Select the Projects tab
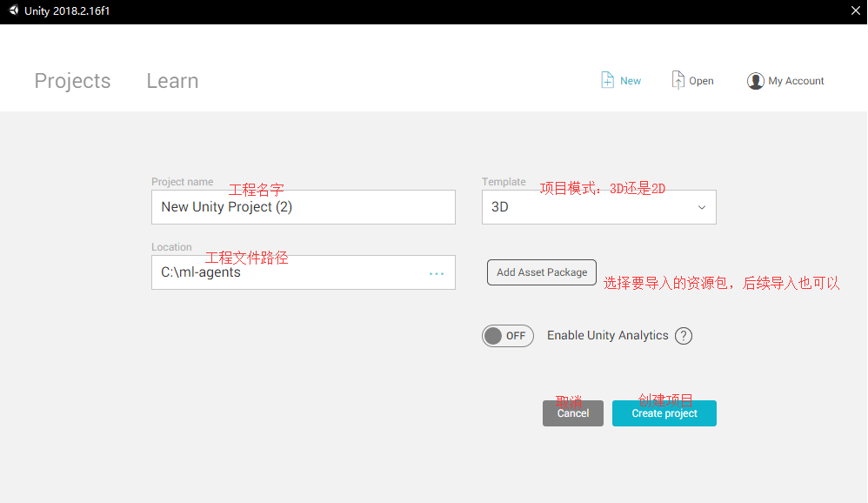 point(72,80)
